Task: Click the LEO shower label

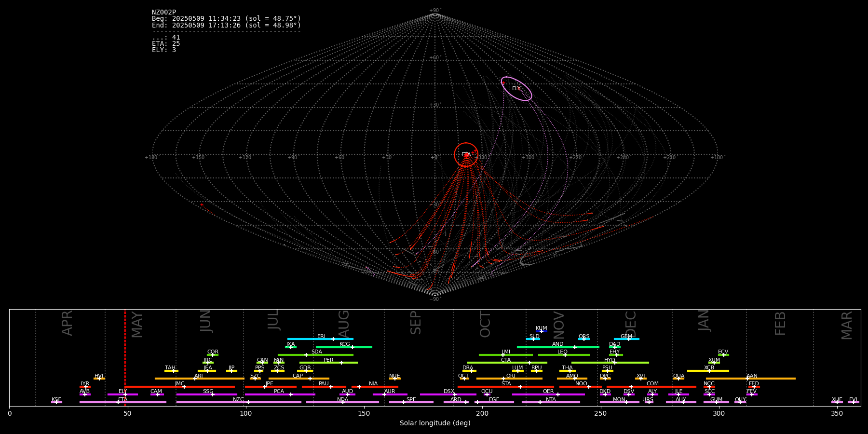Action: pos(563,352)
